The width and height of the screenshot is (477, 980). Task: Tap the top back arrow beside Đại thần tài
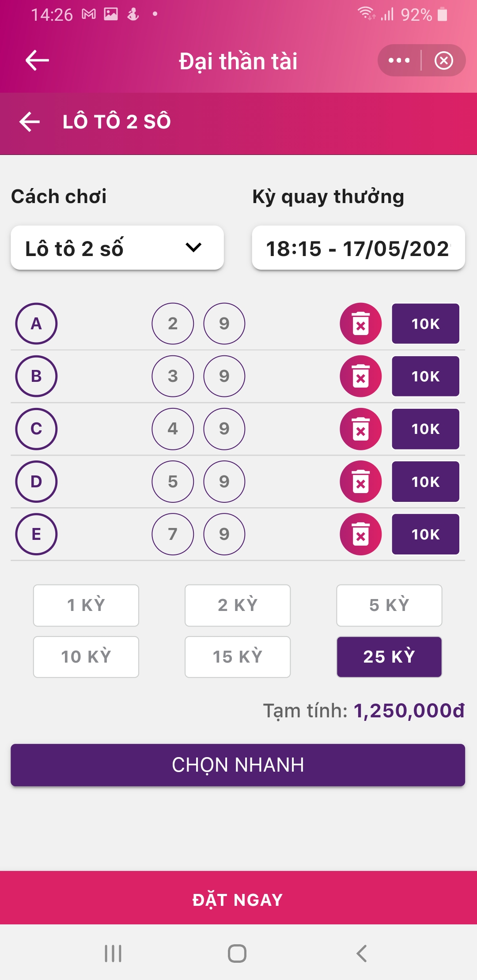coord(37,60)
